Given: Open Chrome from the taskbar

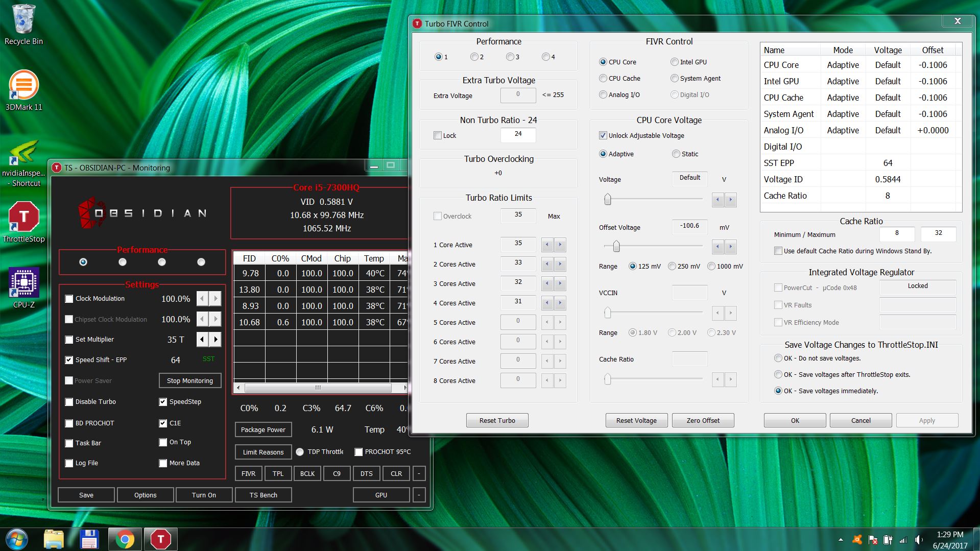Looking at the screenshot, I should pyautogui.click(x=125, y=539).
